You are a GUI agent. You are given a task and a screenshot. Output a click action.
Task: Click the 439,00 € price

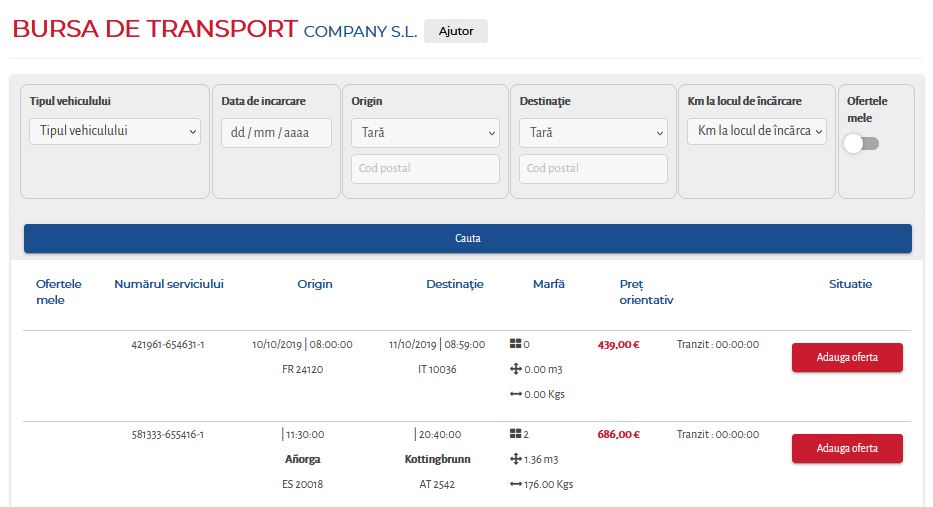click(618, 345)
